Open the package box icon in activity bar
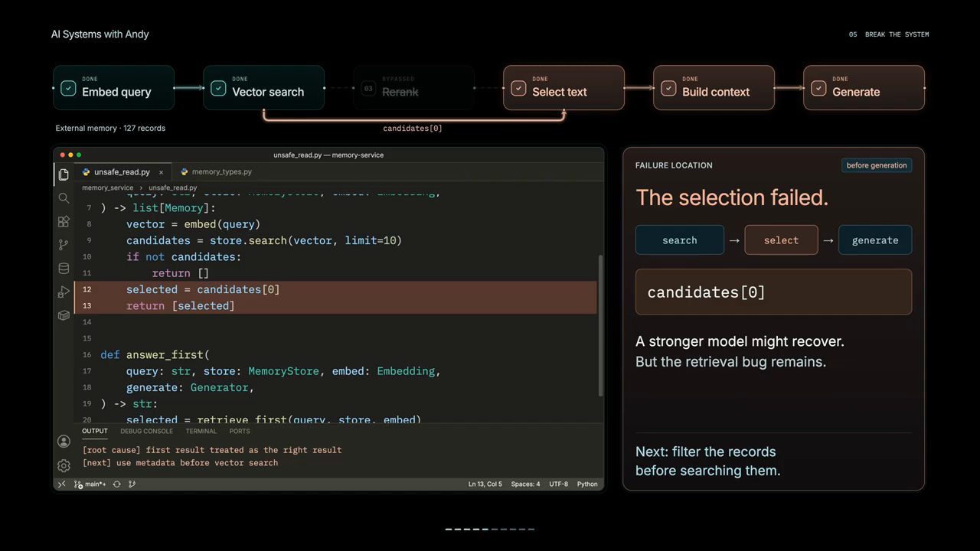This screenshot has height=551, width=980. point(64,315)
